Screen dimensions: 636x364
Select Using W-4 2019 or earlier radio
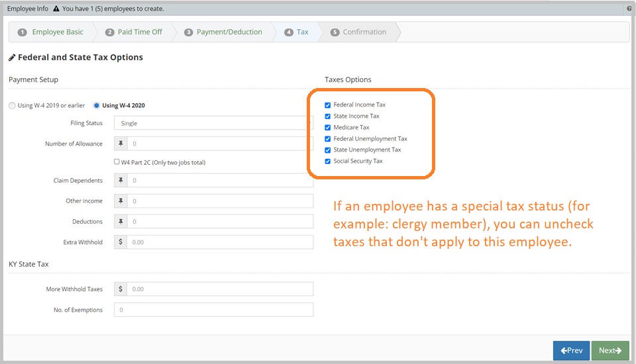[12, 105]
